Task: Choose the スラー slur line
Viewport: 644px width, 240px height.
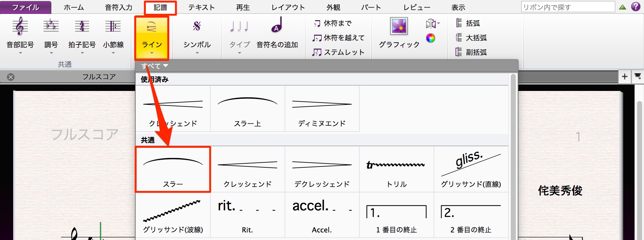Action: point(173,169)
